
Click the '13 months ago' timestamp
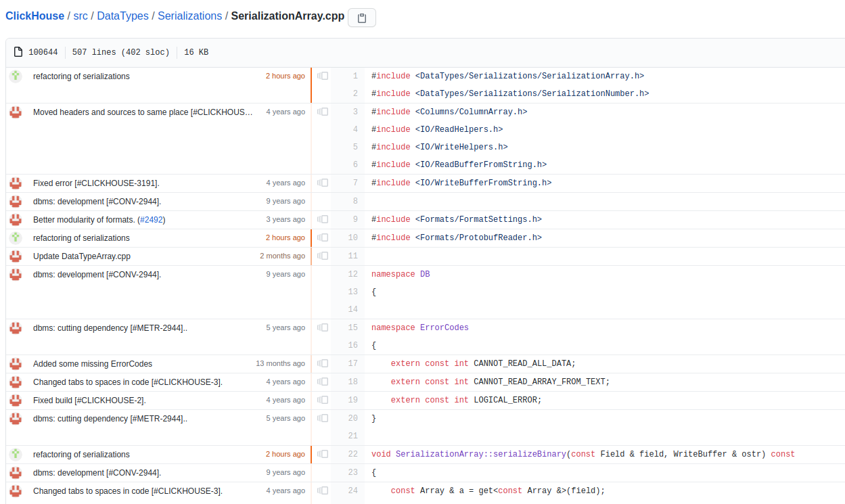[x=280, y=364]
